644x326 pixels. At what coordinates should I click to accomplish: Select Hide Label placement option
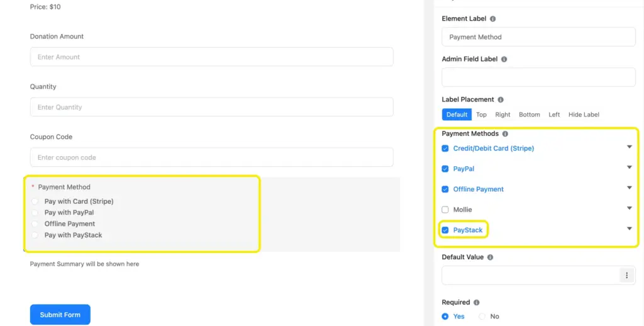point(584,115)
